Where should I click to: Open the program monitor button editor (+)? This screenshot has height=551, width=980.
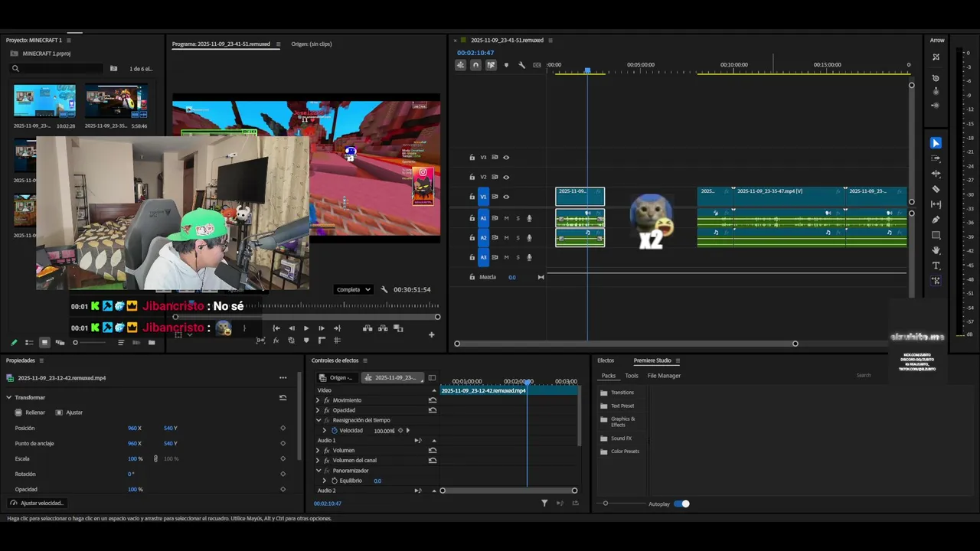pyautogui.click(x=431, y=334)
